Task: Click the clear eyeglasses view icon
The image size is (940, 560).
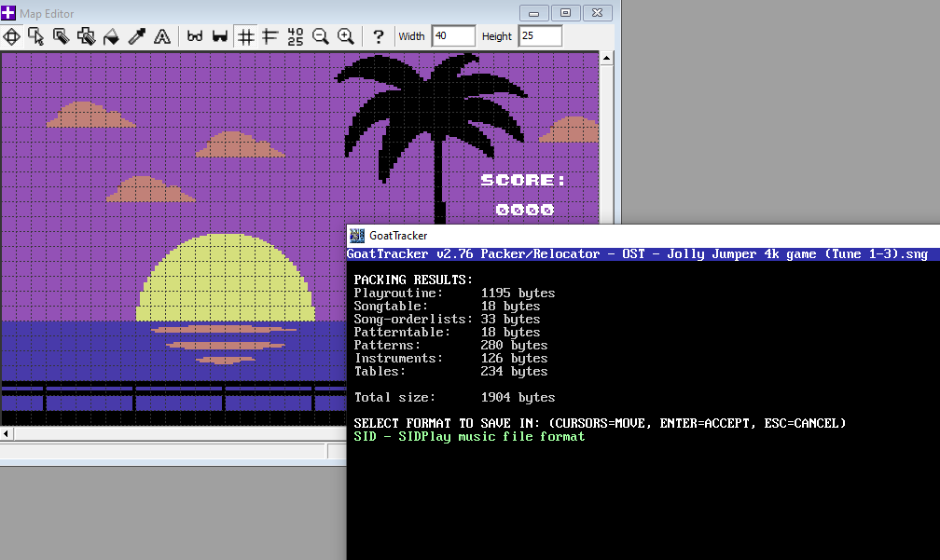Action: click(195, 36)
